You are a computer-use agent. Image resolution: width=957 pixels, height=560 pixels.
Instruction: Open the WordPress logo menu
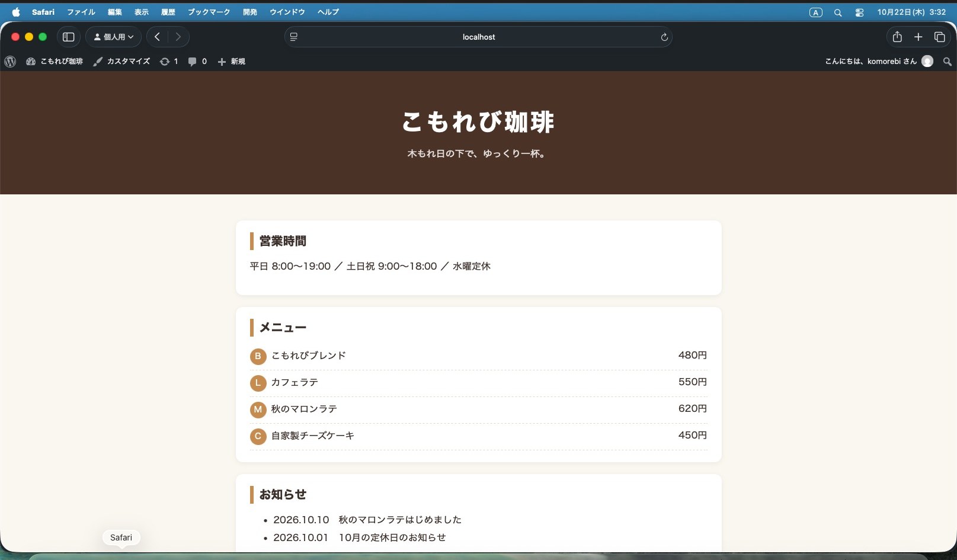pos(10,62)
